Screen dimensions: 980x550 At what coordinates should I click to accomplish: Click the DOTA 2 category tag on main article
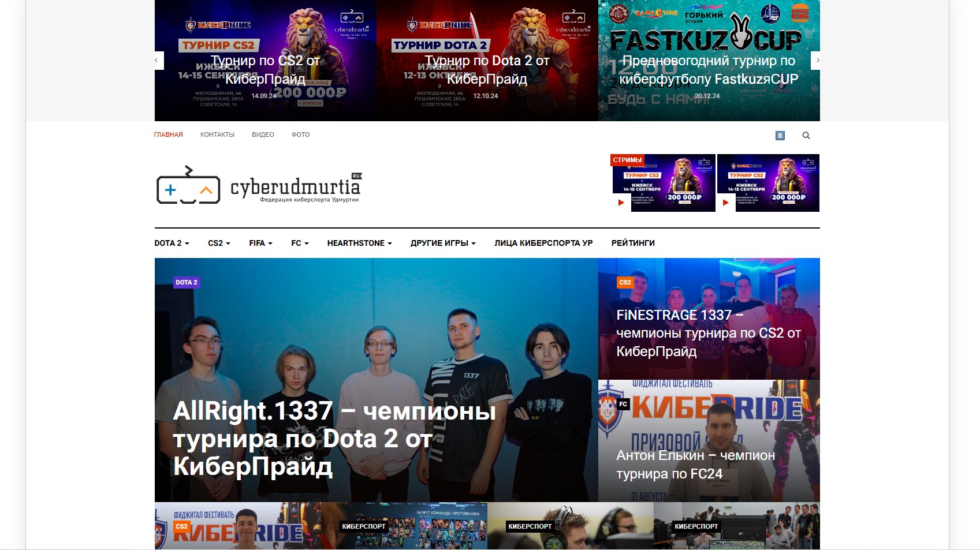tap(186, 282)
